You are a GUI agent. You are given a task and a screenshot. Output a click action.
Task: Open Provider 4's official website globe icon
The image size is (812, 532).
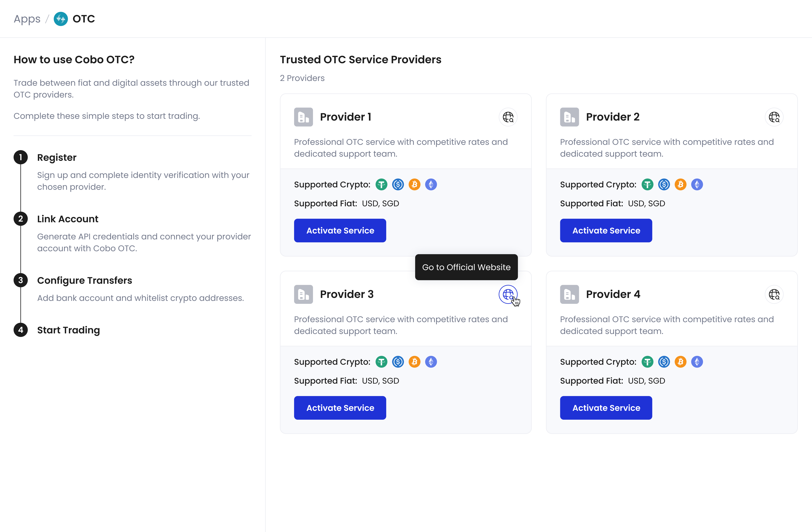(774, 294)
